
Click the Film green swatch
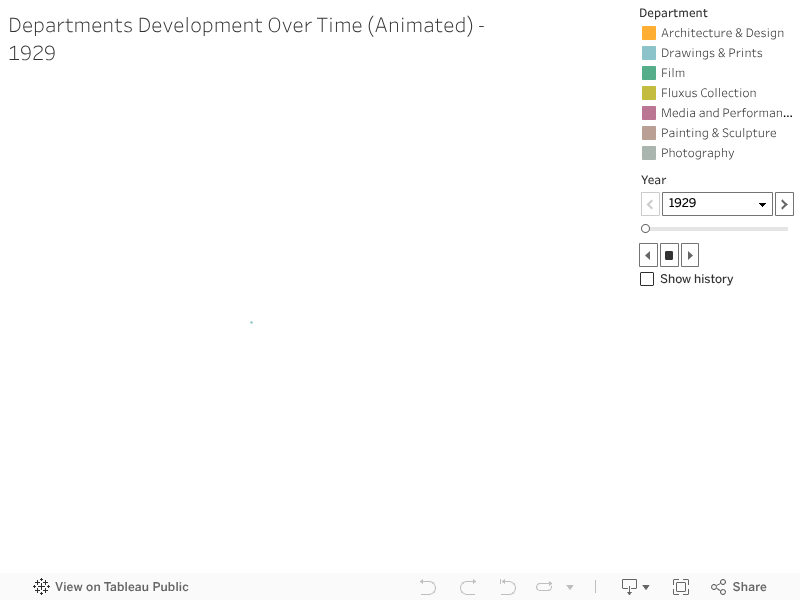click(x=648, y=73)
